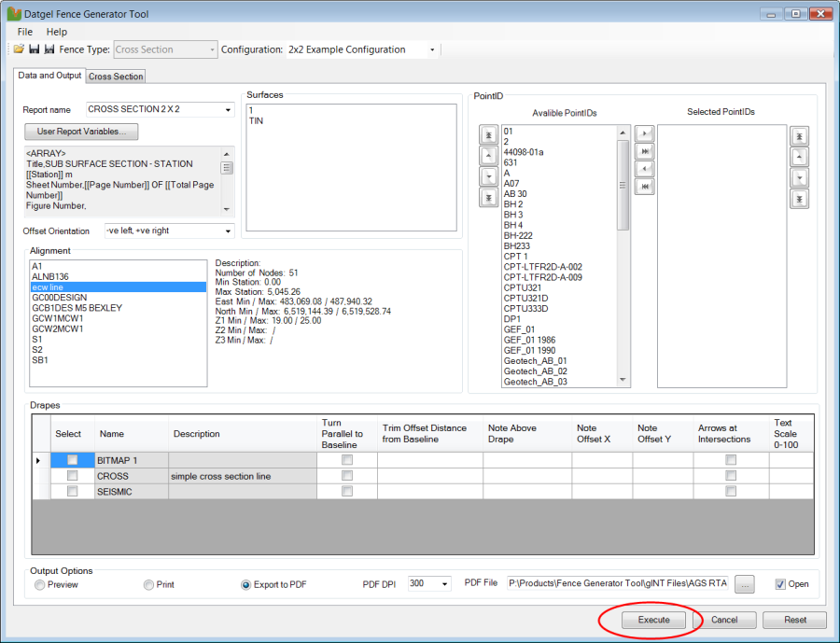
Task: Click the open folder toolbar icon
Action: (x=19, y=49)
